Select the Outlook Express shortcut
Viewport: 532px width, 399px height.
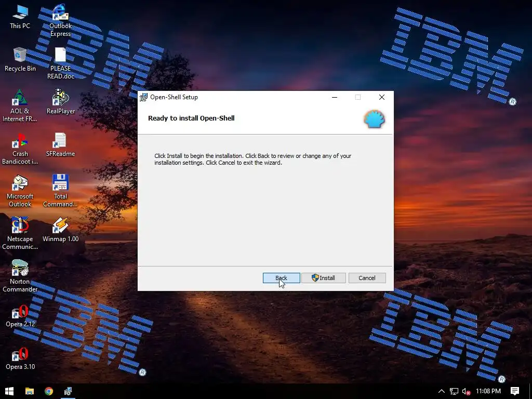[60, 20]
